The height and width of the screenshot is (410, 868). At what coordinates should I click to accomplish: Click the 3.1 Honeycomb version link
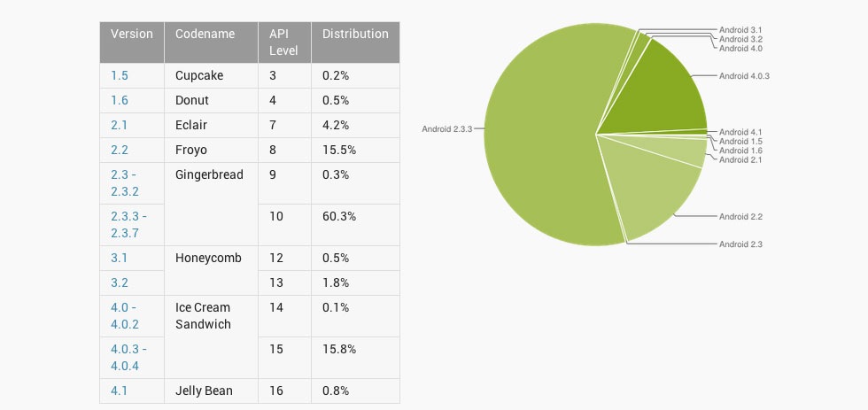pyautogui.click(x=119, y=259)
